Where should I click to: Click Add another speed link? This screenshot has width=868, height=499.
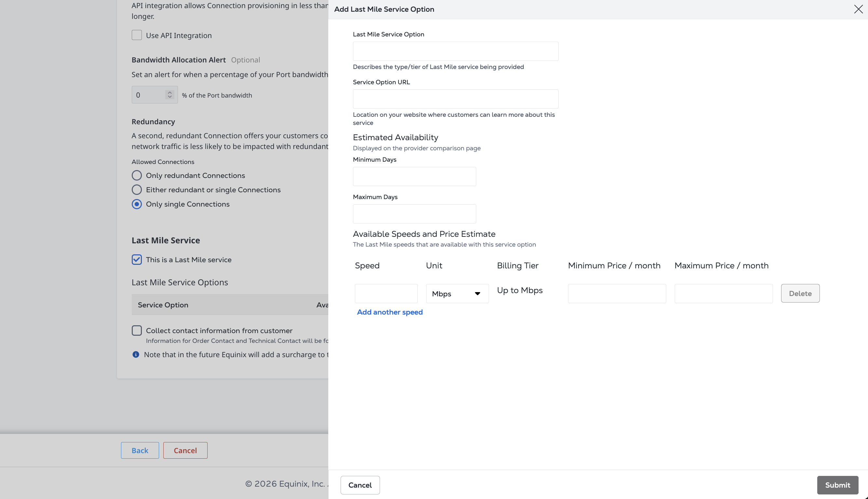click(x=390, y=312)
